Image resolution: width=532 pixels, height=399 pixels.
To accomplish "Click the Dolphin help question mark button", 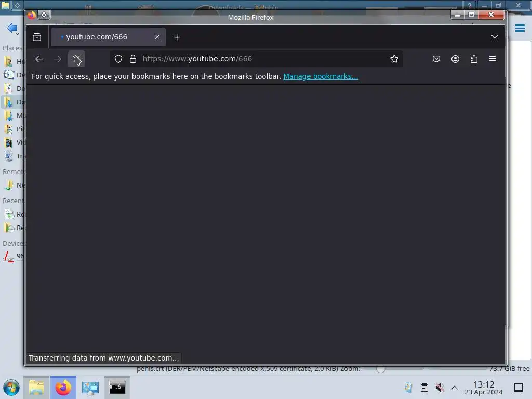I will 469,5.
